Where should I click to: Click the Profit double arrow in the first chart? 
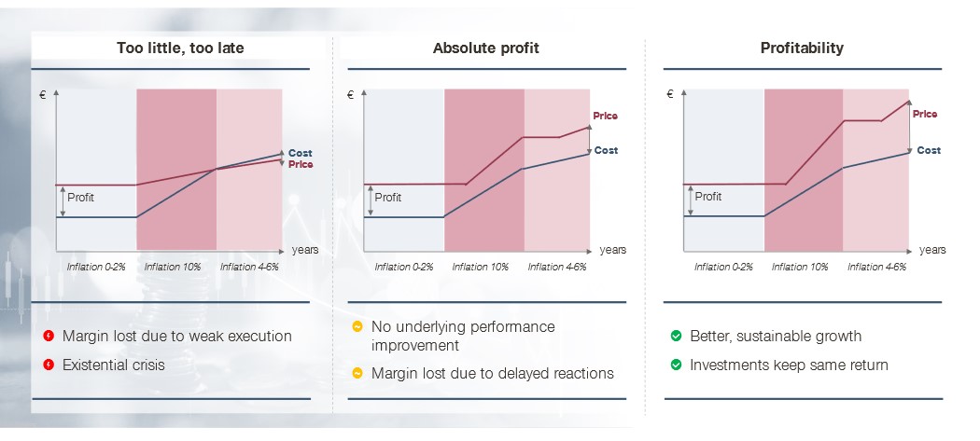click(x=63, y=201)
